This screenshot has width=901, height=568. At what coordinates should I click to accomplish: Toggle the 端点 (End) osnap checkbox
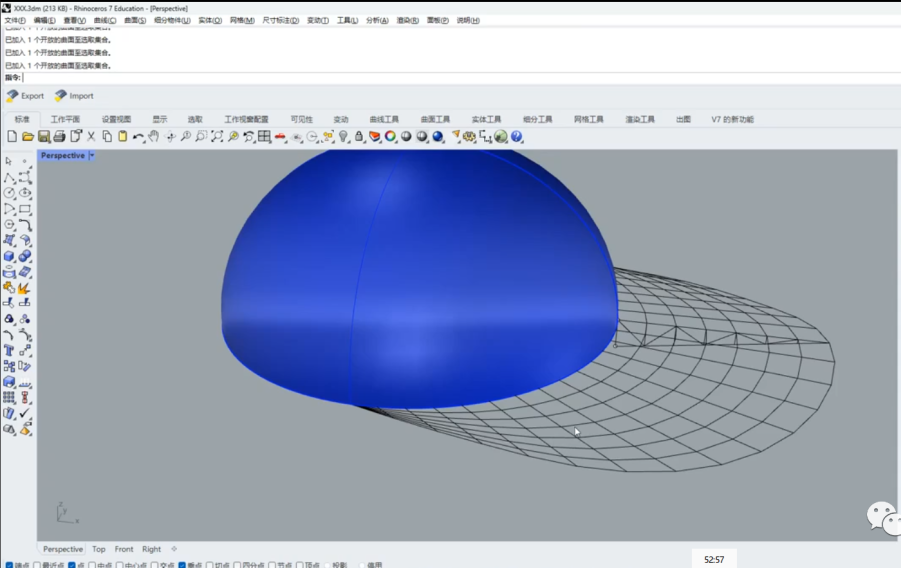[10, 565]
